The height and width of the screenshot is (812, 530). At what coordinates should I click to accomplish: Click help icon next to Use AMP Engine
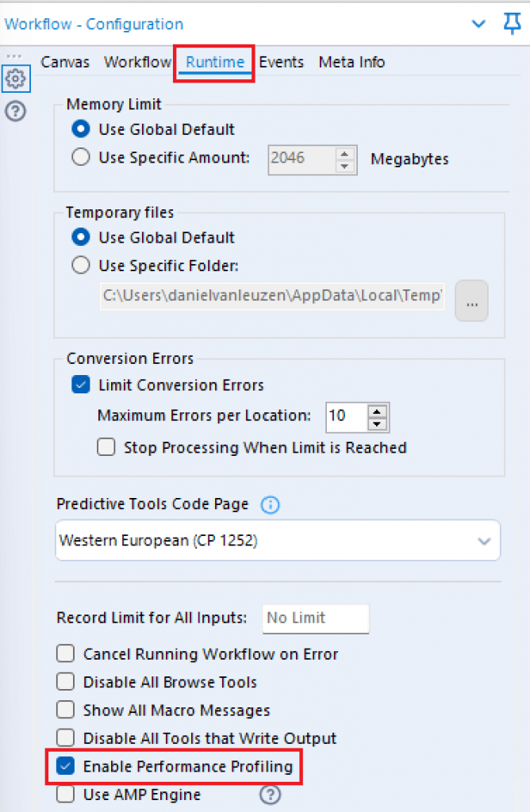click(271, 794)
